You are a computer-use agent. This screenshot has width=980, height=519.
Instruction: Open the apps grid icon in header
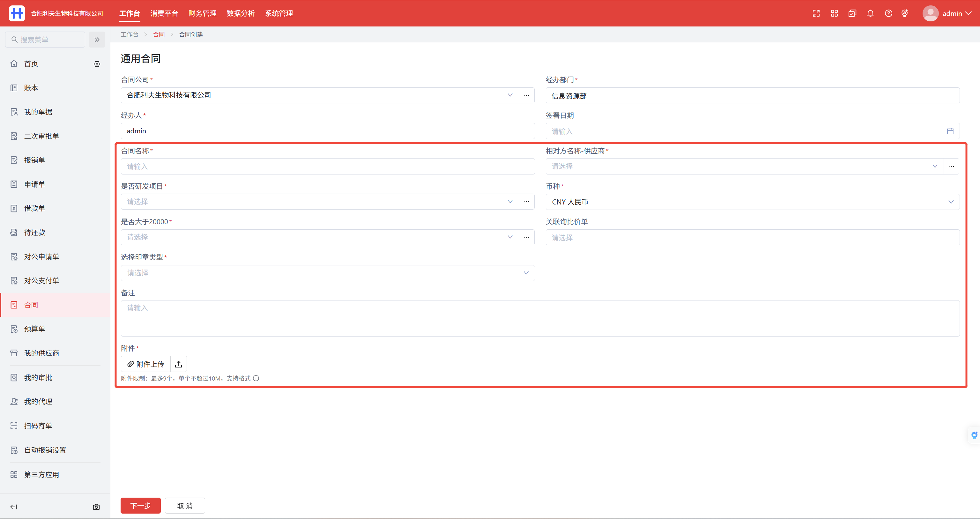point(834,13)
